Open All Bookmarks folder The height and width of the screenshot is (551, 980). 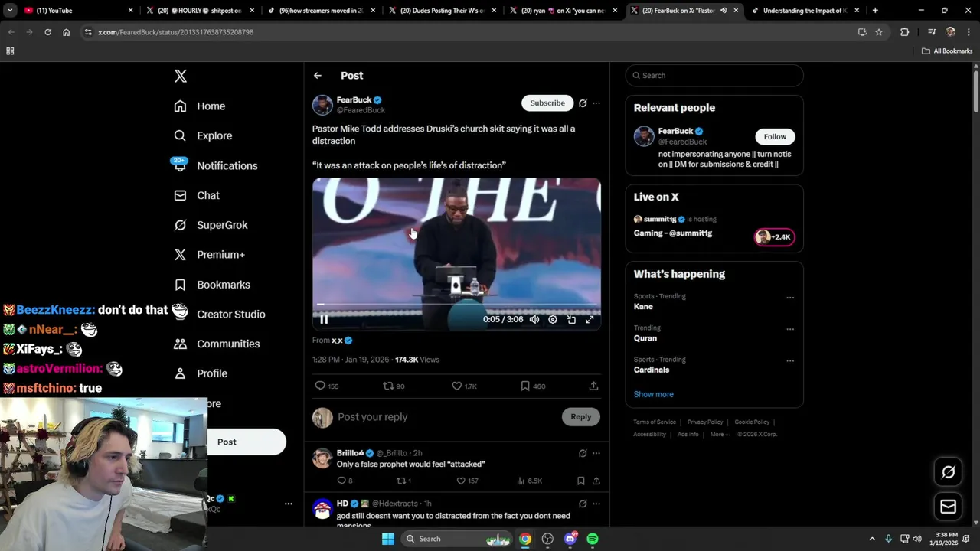pos(947,51)
